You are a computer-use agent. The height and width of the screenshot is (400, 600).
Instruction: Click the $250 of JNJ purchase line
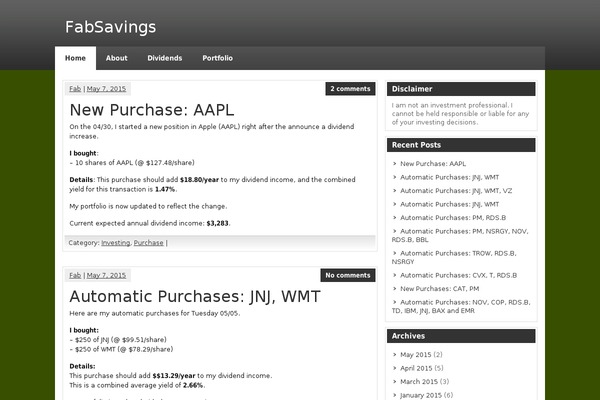[x=118, y=340]
